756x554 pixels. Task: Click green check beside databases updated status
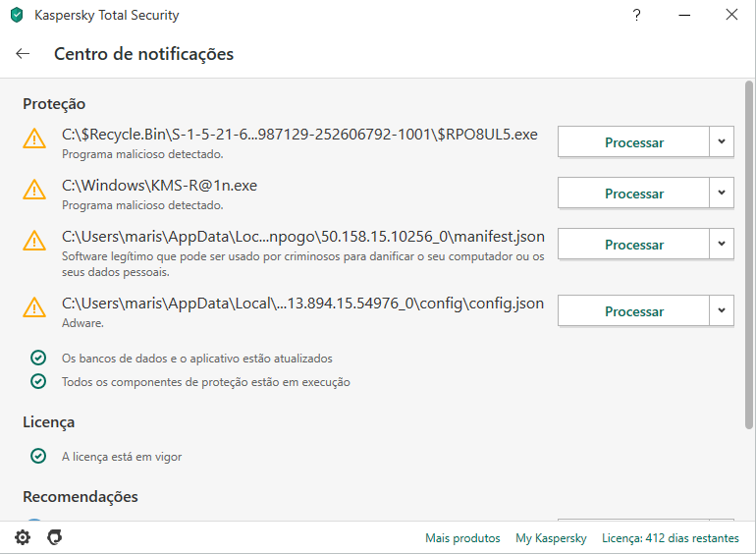(x=38, y=358)
